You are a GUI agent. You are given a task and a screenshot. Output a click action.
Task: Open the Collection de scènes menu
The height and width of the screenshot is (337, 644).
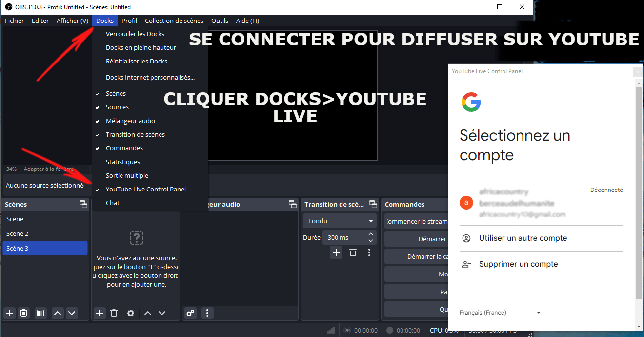(x=174, y=21)
